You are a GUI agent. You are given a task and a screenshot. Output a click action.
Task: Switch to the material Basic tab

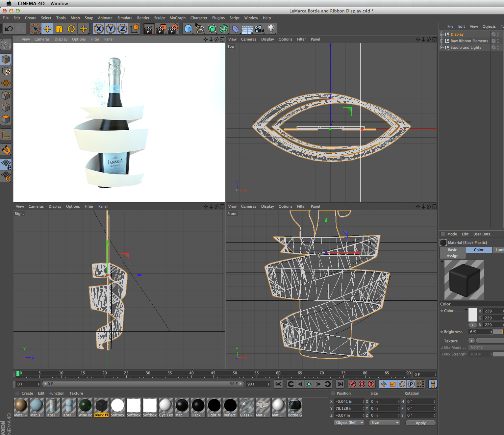click(452, 250)
